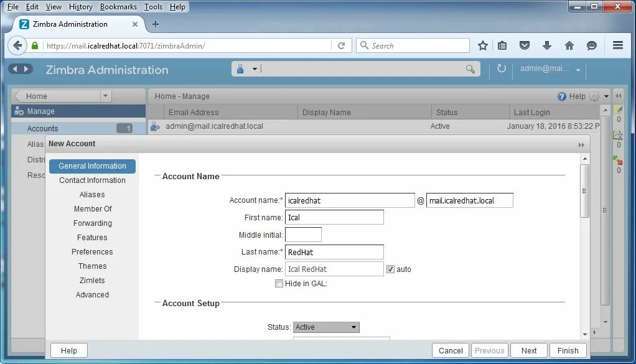Reload the page with the refresh icon
The width and height of the screenshot is (636, 364).
pyautogui.click(x=341, y=46)
